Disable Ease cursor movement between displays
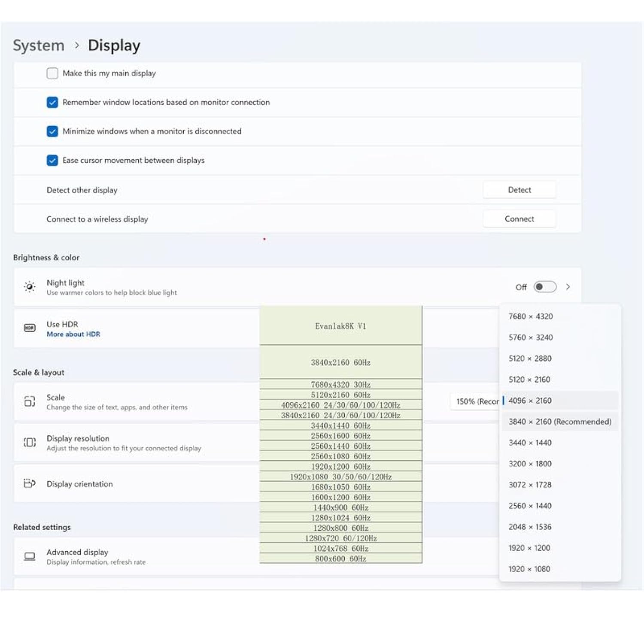Image resolution: width=644 pixels, height=644 pixels. click(x=52, y=161)
